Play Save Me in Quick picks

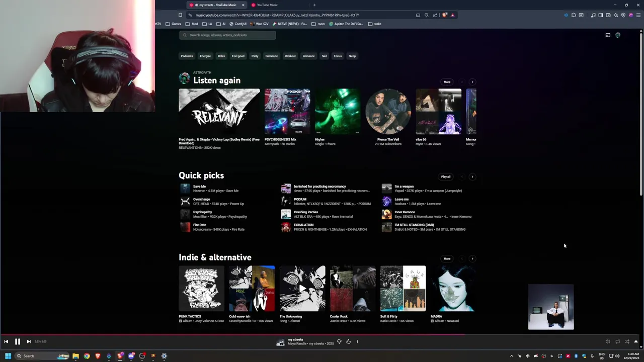tap(185, 189)
